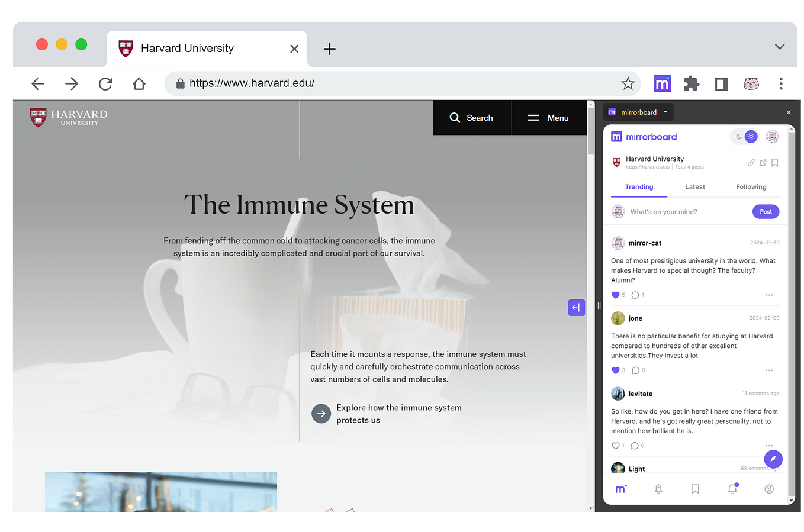Switch mirrorboard to light mode
This screenshot has width=804, height=532.
pos(751,137)
